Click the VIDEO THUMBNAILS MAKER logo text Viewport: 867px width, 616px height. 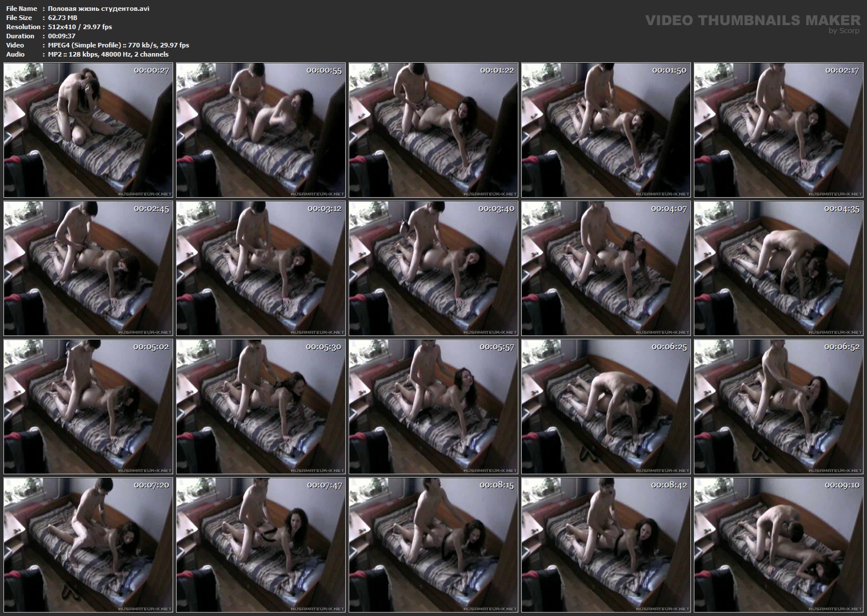tap(752, 20)
